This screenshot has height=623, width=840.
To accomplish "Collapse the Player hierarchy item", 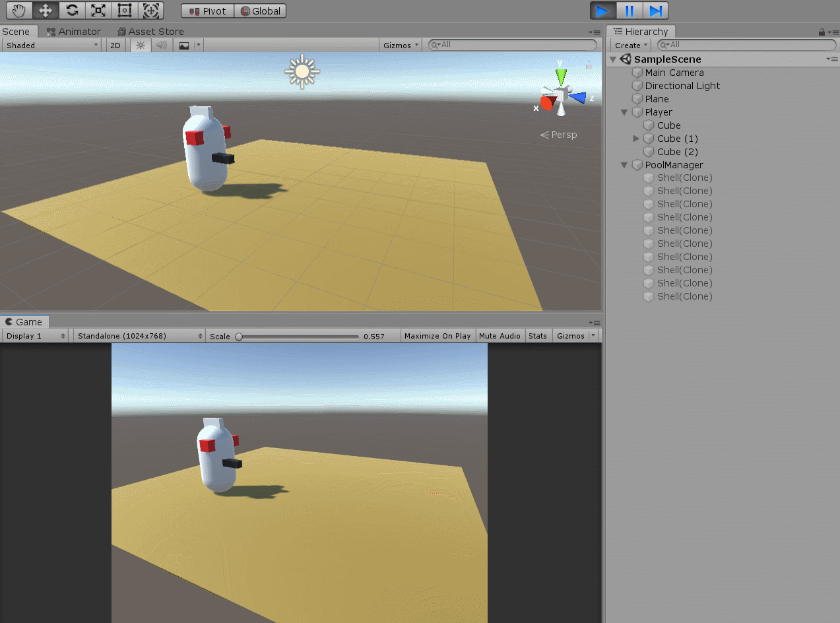I will point(623,112).
